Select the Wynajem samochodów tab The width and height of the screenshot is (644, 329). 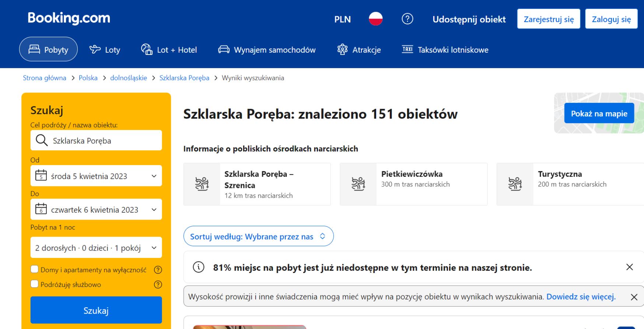coord(267,50)
